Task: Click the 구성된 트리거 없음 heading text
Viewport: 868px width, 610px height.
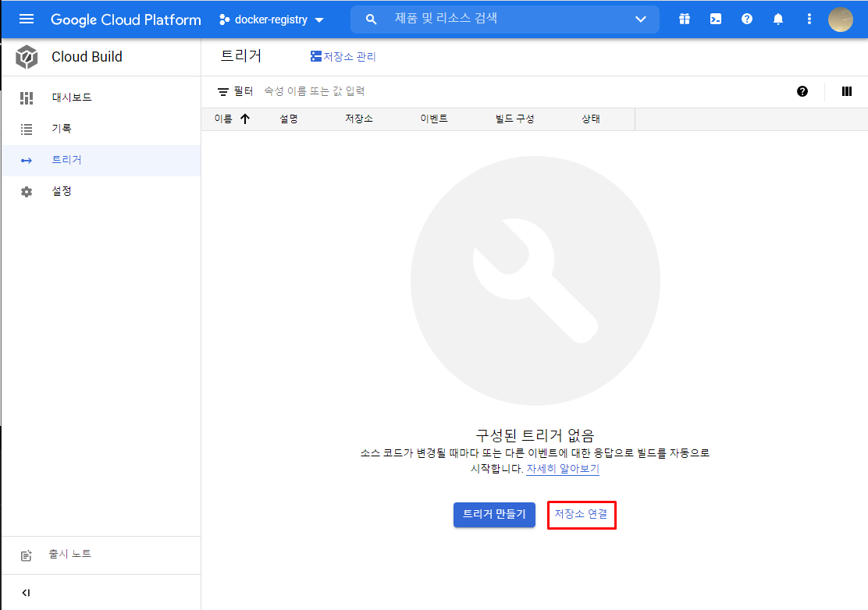Action: [535, 435]
